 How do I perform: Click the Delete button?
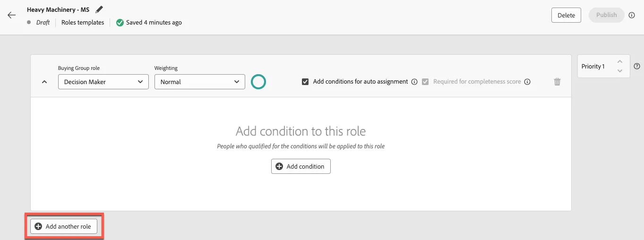pos(566,15)
